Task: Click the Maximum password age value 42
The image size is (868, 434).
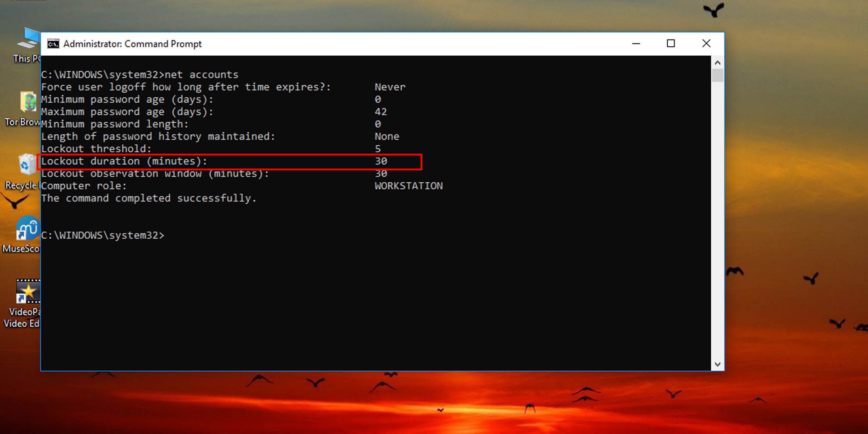Action: (381, 111)
